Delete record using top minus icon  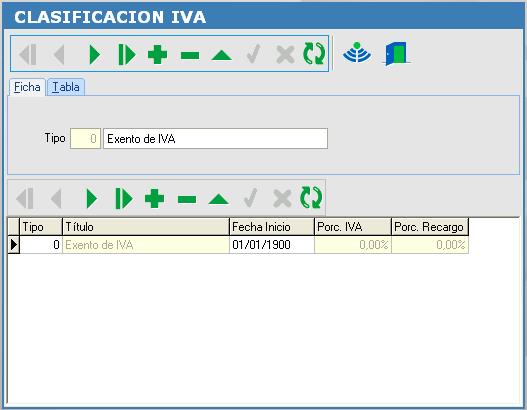[190, 55]
